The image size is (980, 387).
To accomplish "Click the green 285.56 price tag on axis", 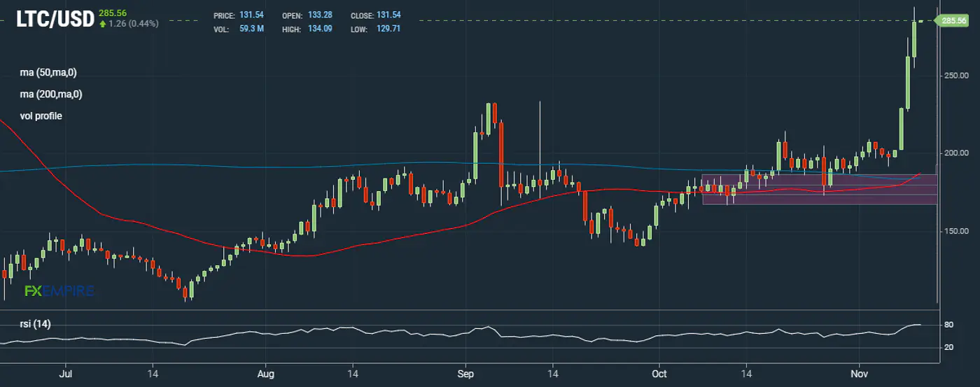I will click(x=954, y=21).
